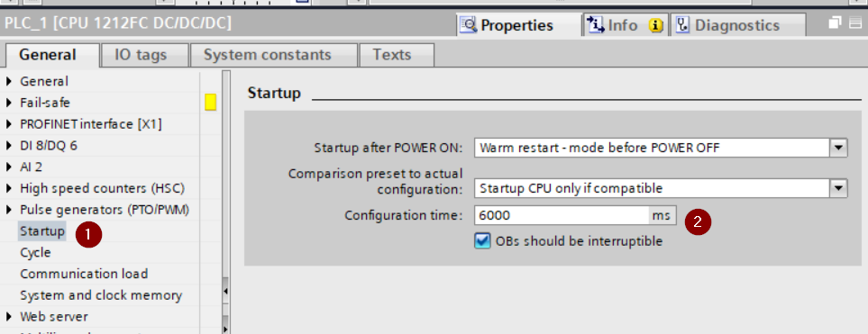Click the Diagnostics stethoscope icon

coord(682,25)
